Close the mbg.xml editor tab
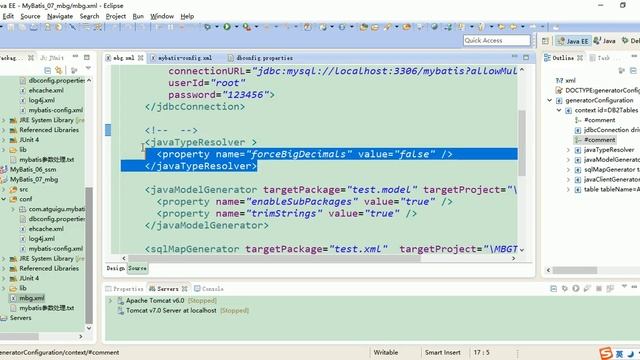This screenshot has width=640, height=360. click(141, 58)
